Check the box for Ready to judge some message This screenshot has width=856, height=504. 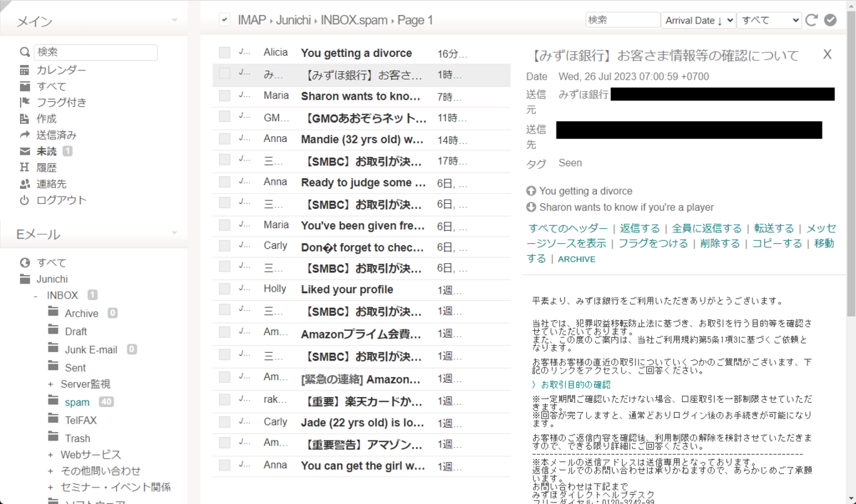pyautogui.click(x=225, y=182)
